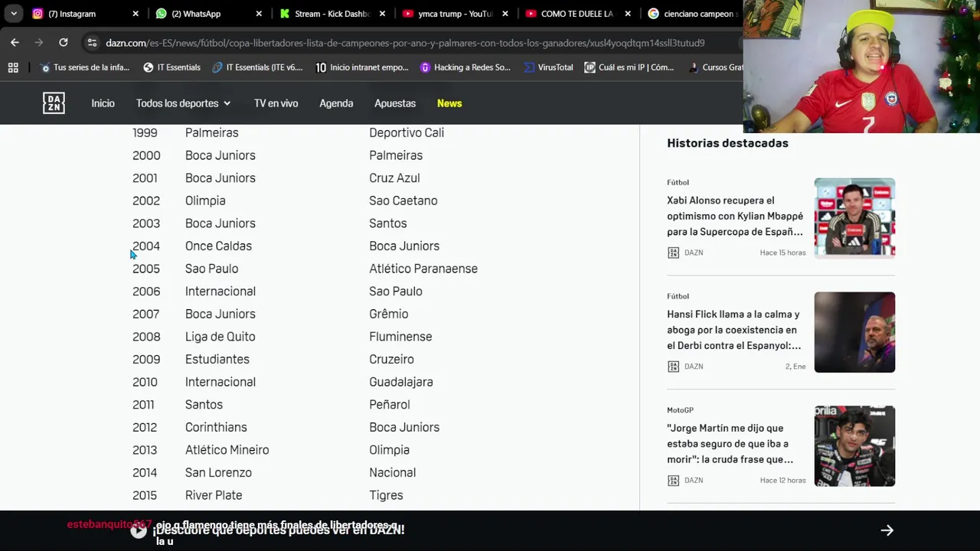Open the tab search dropdown
The height and width of the screenshot is (551, 980).
14,14
